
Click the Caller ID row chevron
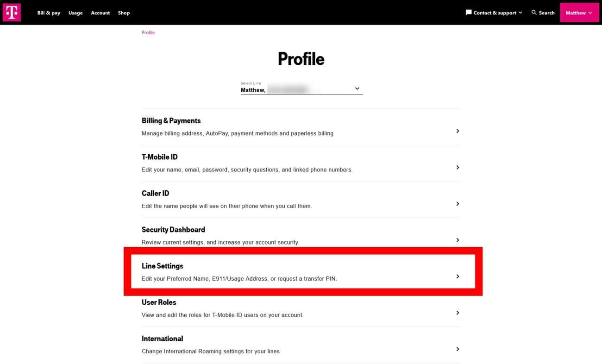click(x=458, y=204)
